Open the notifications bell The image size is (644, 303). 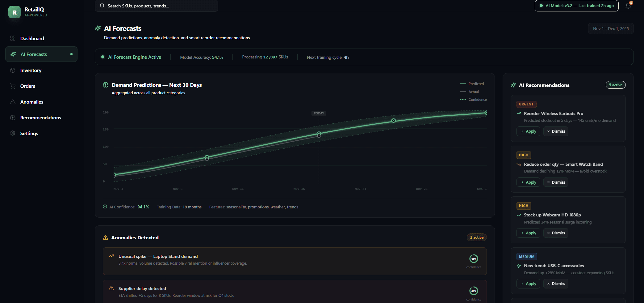(x=628, y=6)
